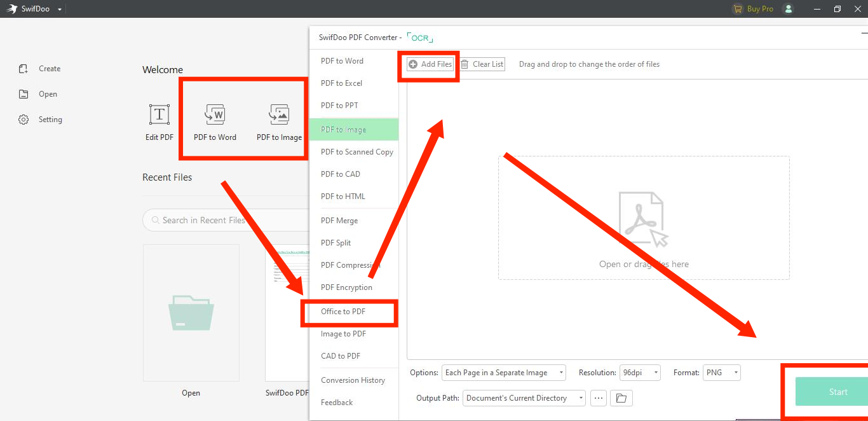
Task: Choose PDF to Image in converter list
Action: click(x=354, y=130)
